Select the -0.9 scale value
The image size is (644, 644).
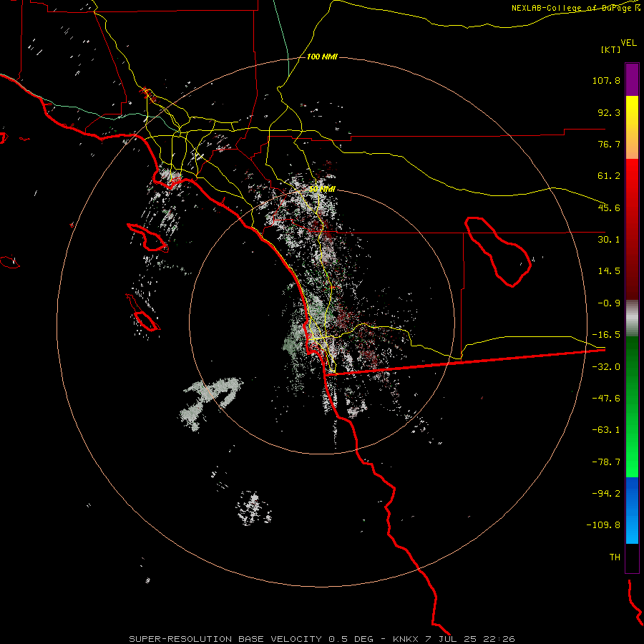point(609,303)
